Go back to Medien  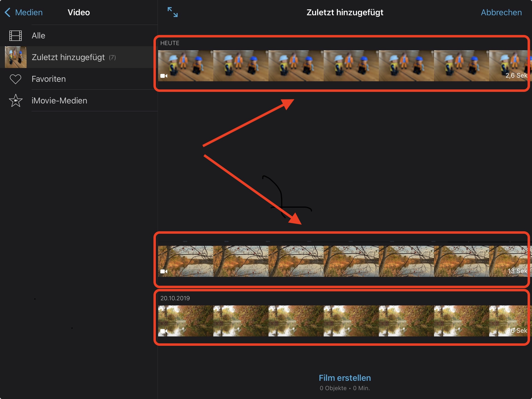coord(29,12)
